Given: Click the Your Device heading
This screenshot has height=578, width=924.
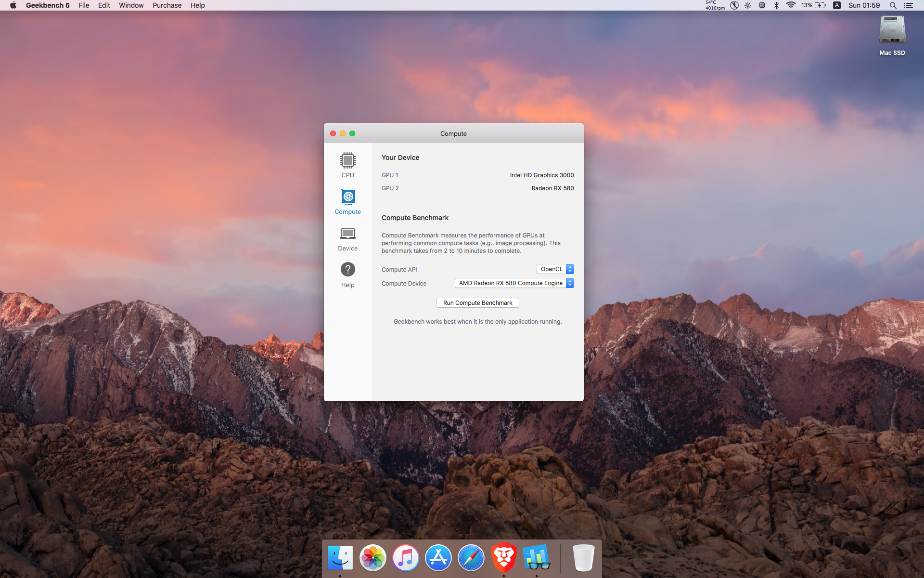Looking at the screenshot, I should click(x=400, y=158).
